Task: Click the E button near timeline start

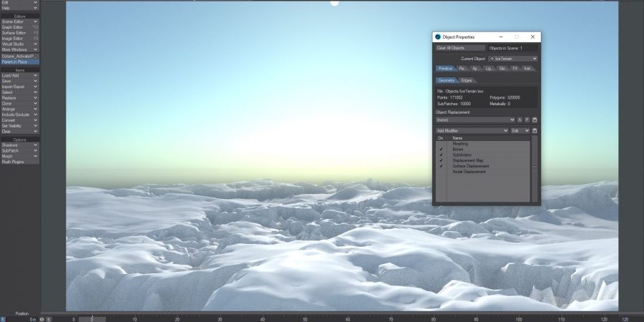Action: click(x=49, y=319)
